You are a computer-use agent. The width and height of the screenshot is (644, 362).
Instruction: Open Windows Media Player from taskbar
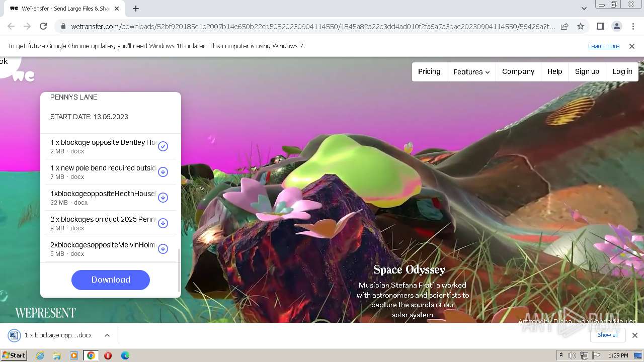coord(74,355)
